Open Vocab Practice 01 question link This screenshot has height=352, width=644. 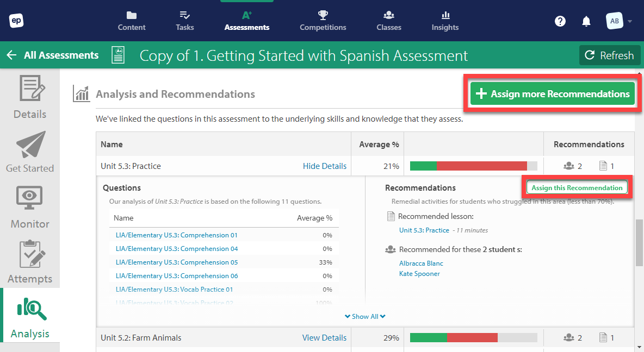click(174, 289)
